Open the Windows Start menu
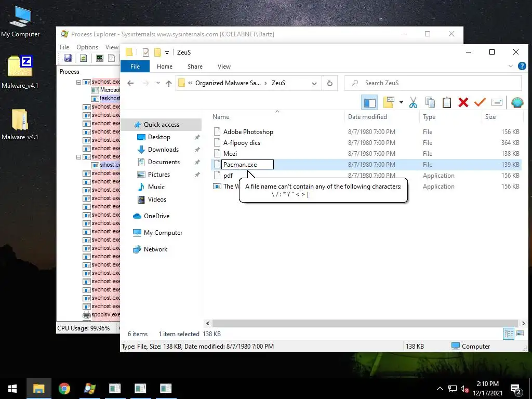 click(x=12, y=389)
